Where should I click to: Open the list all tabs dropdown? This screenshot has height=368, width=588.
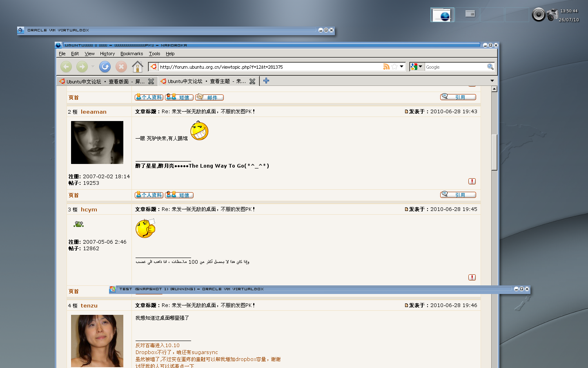click(492, 81)
